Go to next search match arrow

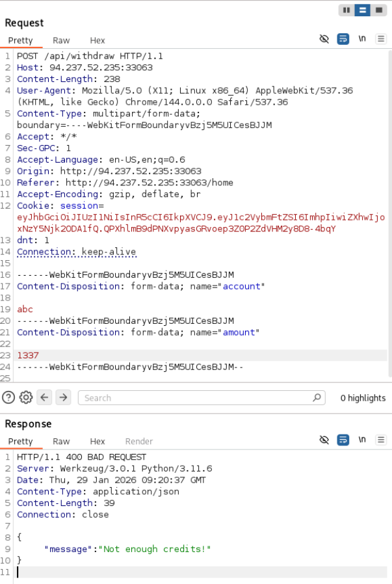click(x=63, y=397)
